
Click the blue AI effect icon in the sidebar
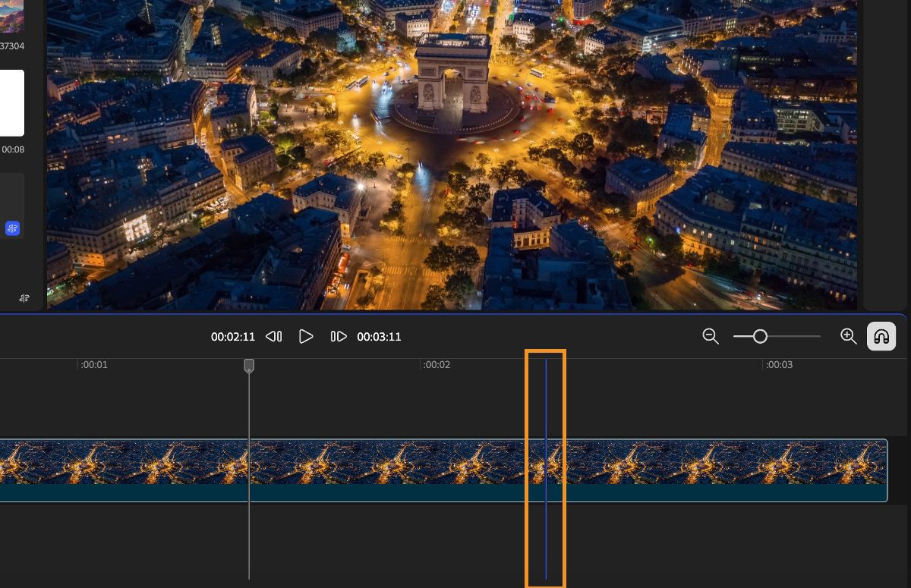point(12,228)
